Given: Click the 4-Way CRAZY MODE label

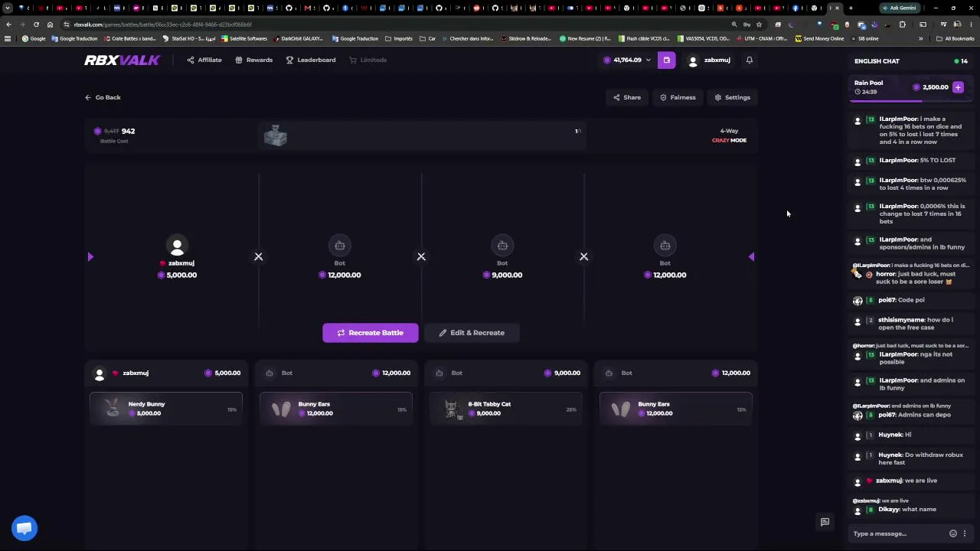Looking at the screenshot, I should click(x=729, y=135).
